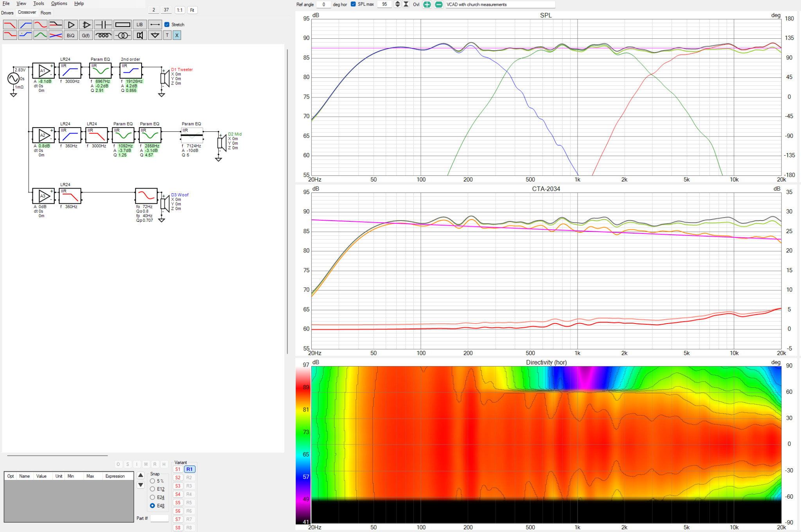Toggle the SPL max checkbox
Viewport: 801px width, 532px height.
pyautogui.click(x=353, y=4)
